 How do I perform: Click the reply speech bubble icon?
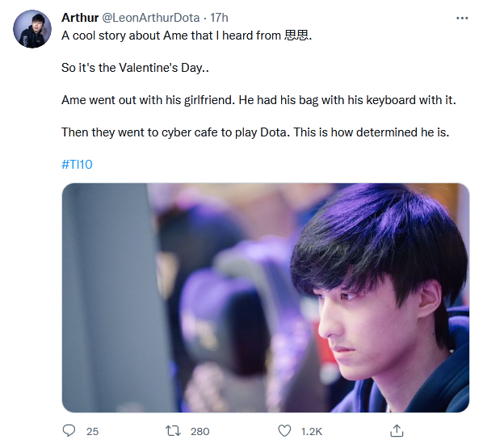pyautogui.click(x=69, y=430)
